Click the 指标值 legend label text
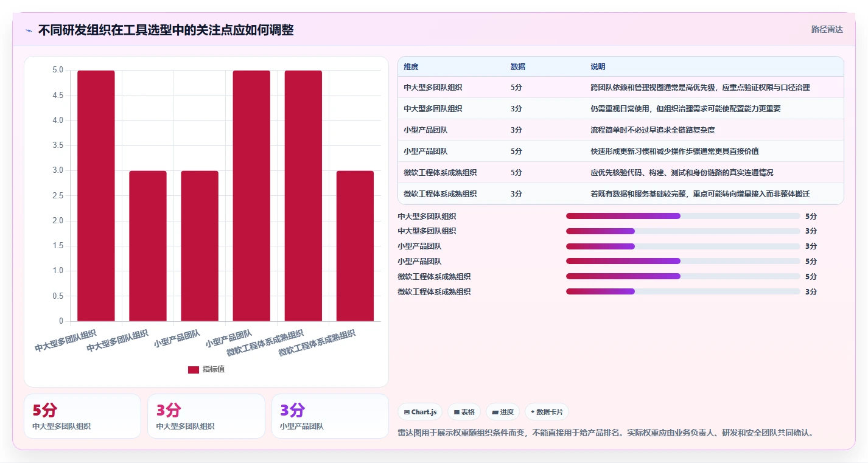Viewport: 868px width, 463px height. tap(214, 369)
